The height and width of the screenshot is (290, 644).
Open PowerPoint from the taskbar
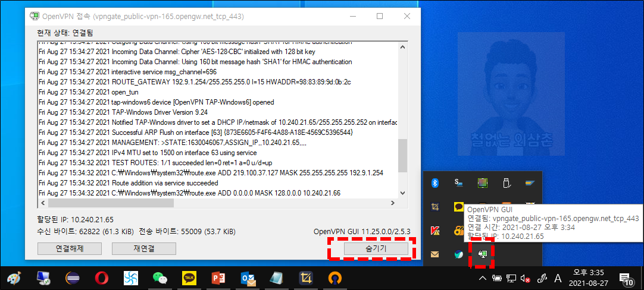(218, 279)
